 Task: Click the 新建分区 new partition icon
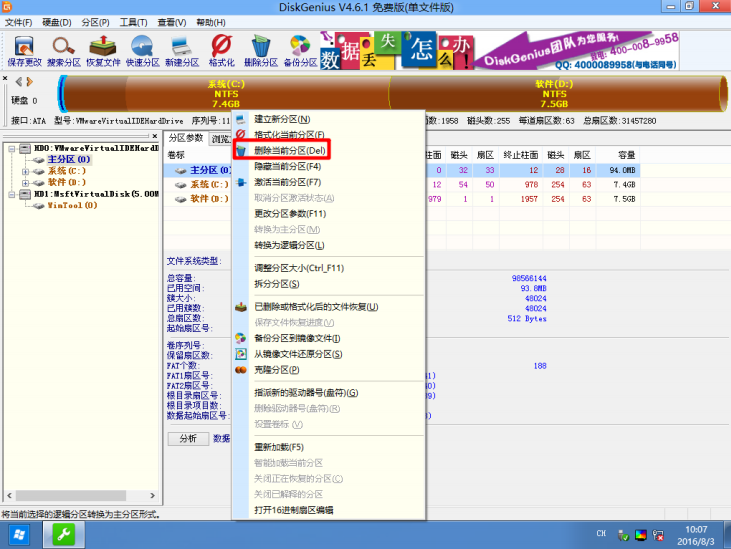182,51
